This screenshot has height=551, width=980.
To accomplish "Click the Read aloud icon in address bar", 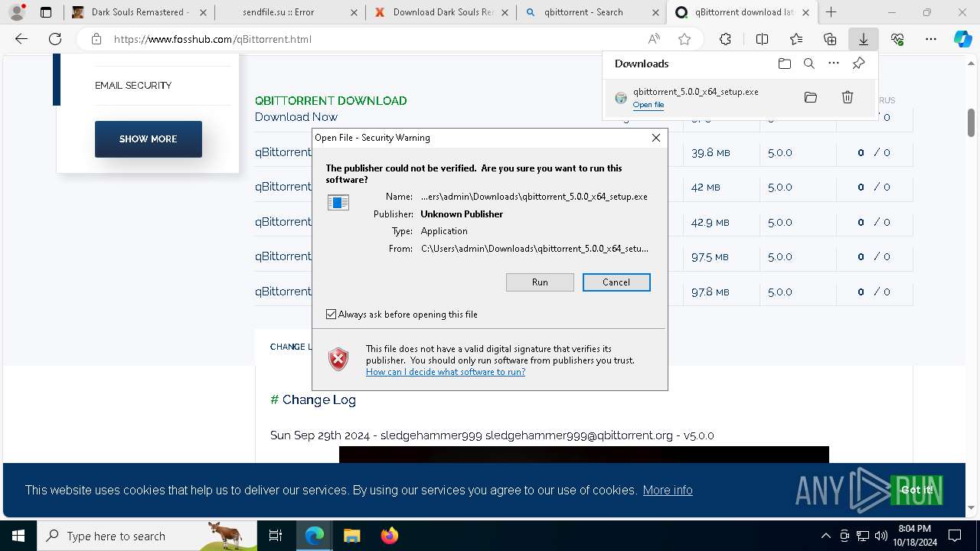I will (x=654, y=39).
